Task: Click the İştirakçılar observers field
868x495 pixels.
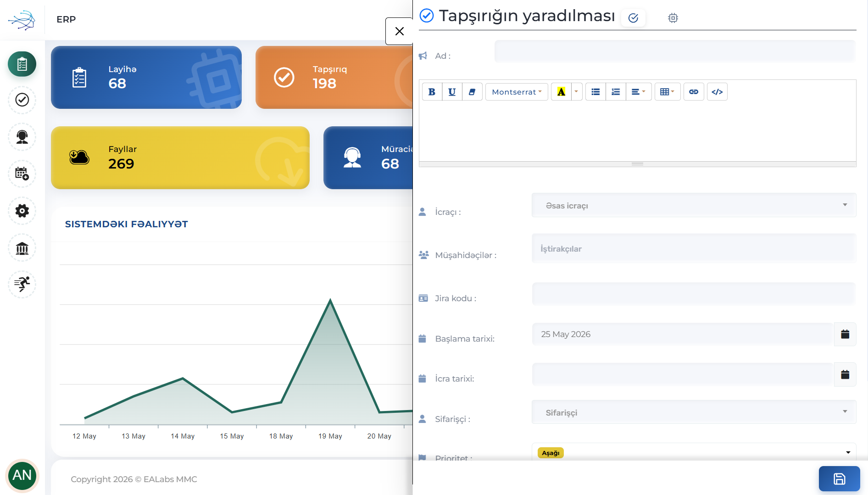Action: coord(694,248)
